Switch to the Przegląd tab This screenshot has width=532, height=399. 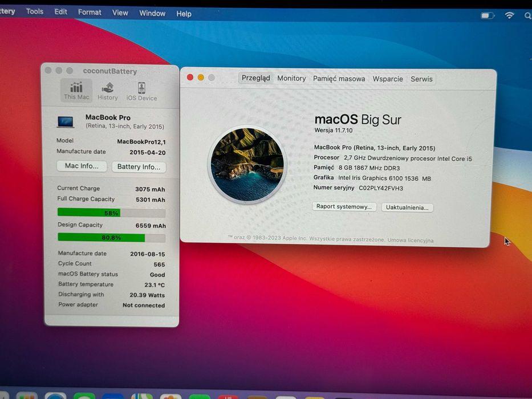tap(256, 78)
